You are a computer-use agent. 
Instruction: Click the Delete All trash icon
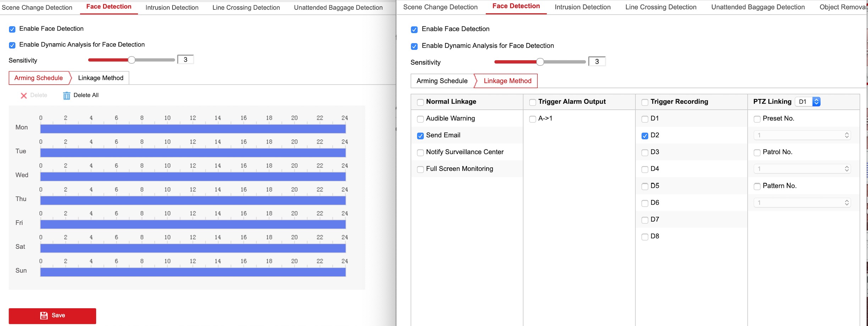pyautogui.click(x=67, y=96)
